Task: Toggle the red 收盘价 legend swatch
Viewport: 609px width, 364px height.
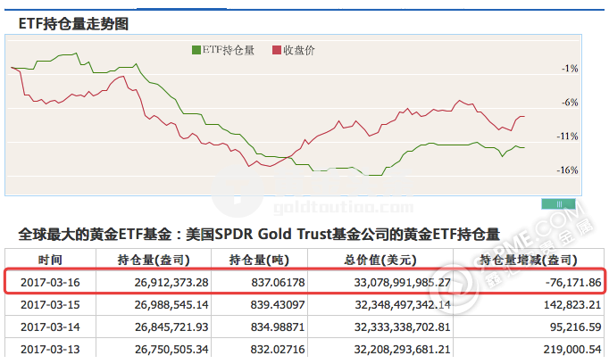Action: (x=277, y=50)
